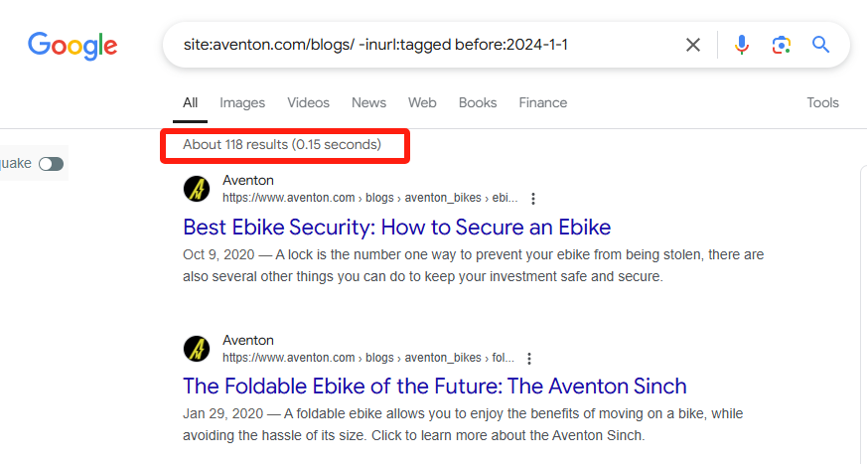The image size is (868, 465).
Task: Open 'The Foldable Ebike of the Future' link
Action: point(435,387)
